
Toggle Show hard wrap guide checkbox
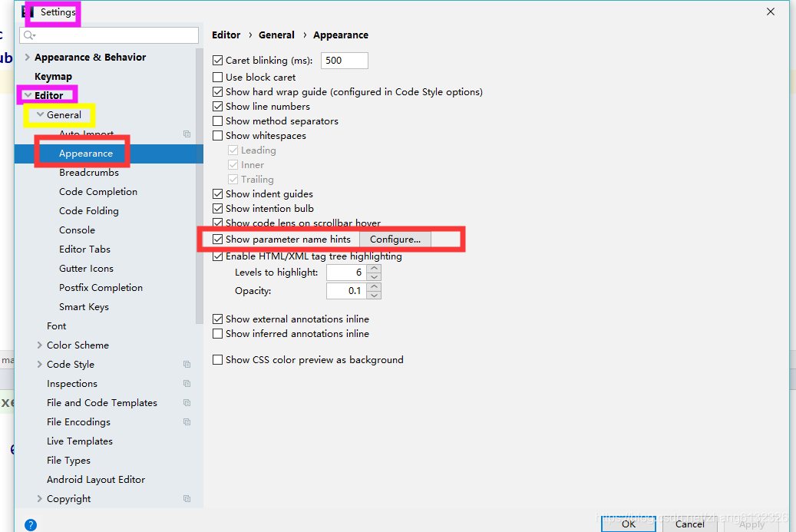[218, 92]
